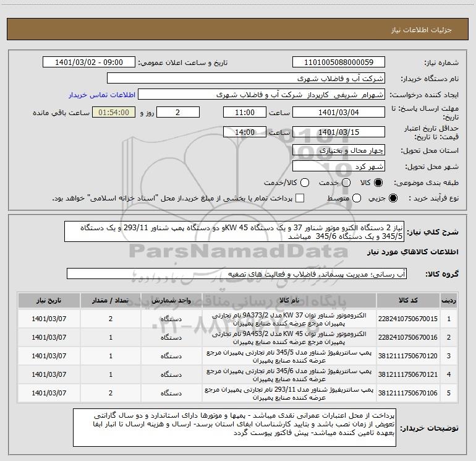Click the pump model 345/5 item name
Viewport: 476px width, 461px height.
click(289, 356)
